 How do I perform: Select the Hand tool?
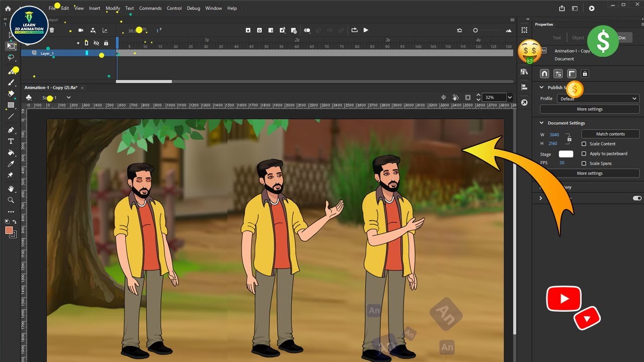point(11,189)
